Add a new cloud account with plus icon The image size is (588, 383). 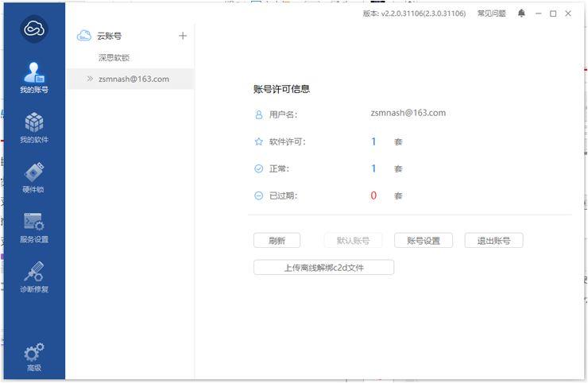click(x=183, y=36)
